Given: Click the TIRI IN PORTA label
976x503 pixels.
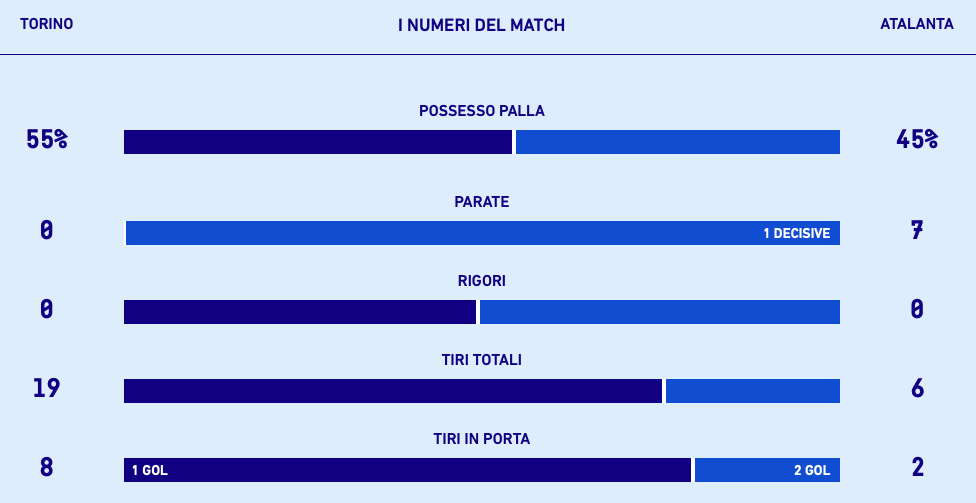Looking at the screenshot, I should coord(481,439).
